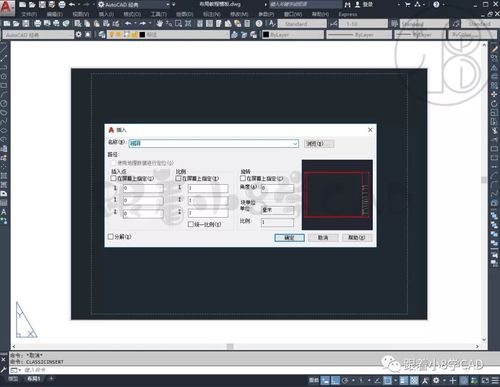
Task: Click the Help question mark in standard toolbar
Action: [259, 24]
